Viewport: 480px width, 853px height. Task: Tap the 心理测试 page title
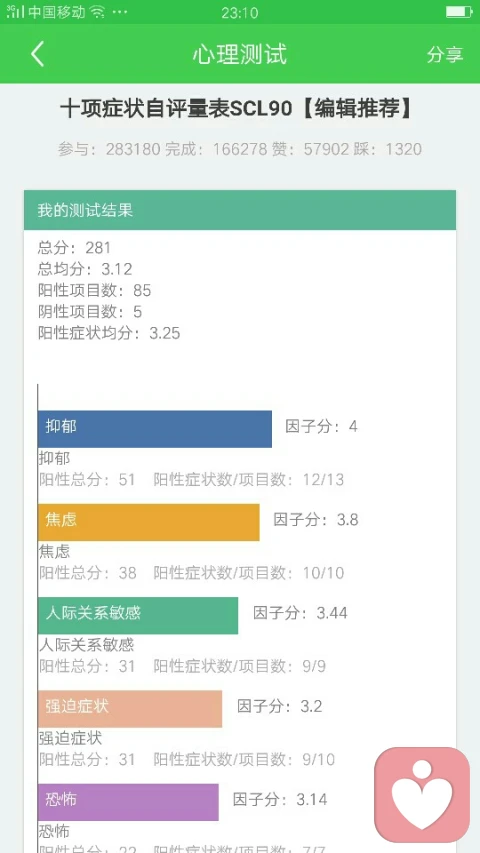[240, 54]
